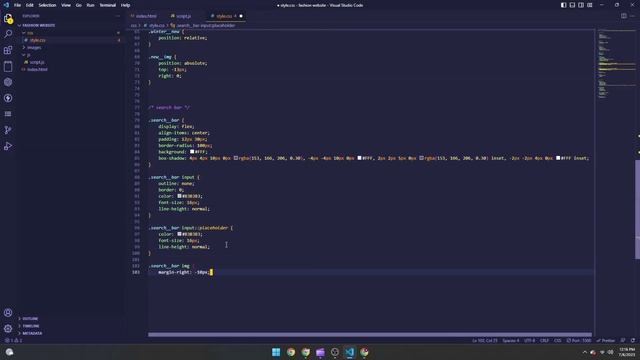Open the Accounts icon in the activity bar
640x360 pixels.
(8, 313)
